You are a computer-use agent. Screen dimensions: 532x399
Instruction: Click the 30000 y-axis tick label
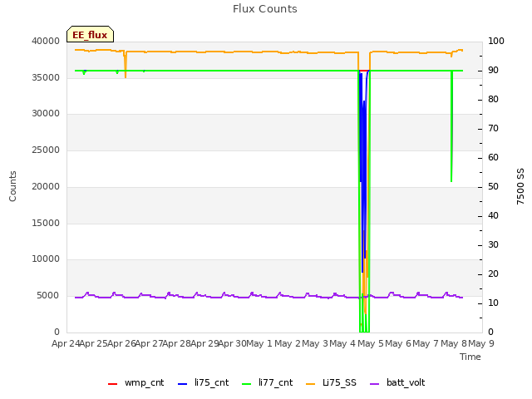click(46, 114)
